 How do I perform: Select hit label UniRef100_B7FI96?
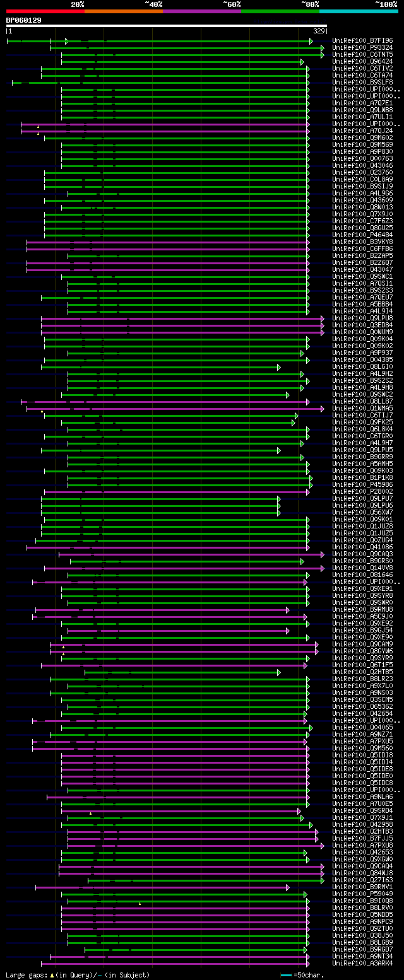tap(362, 40)
